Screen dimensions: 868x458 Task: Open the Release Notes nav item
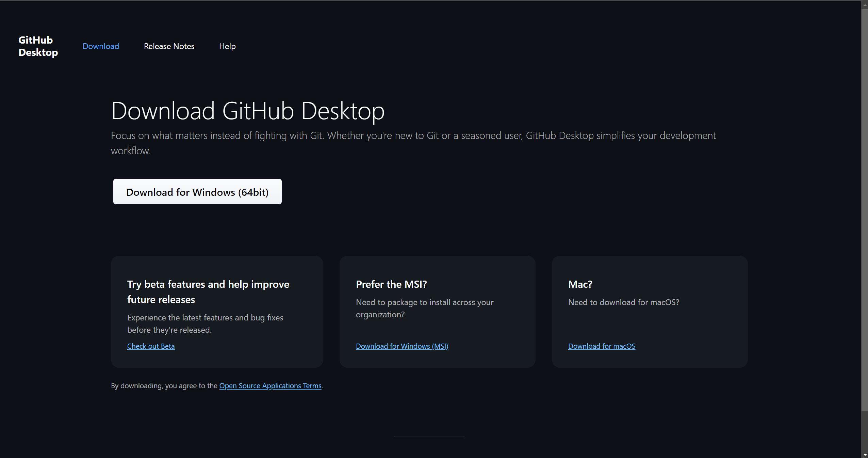click(169, 46)
